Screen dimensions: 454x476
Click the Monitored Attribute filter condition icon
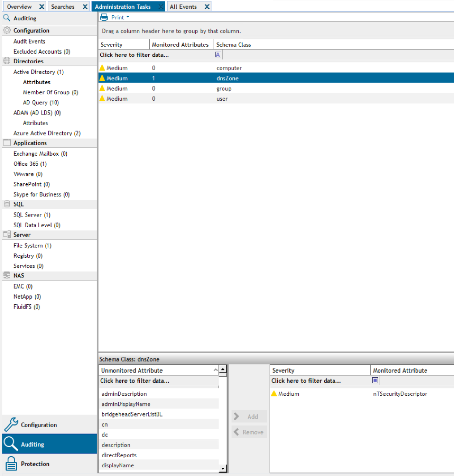(375, 380)
